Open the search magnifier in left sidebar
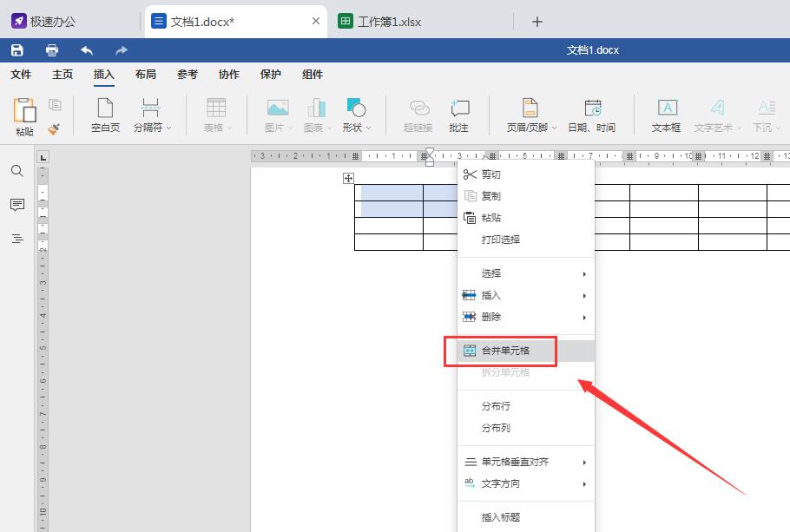 [17, 171]
